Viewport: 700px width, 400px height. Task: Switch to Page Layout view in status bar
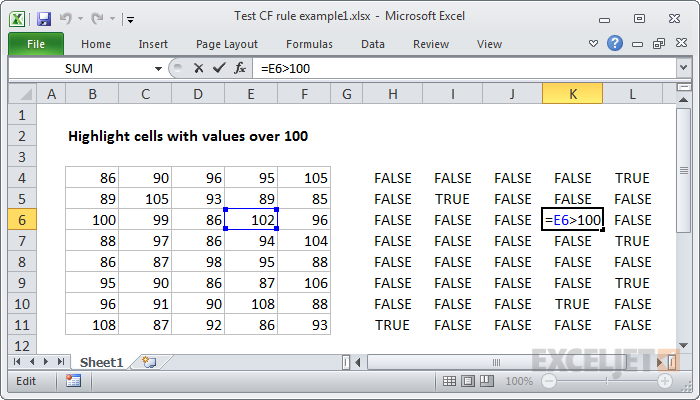coord(468,381)
